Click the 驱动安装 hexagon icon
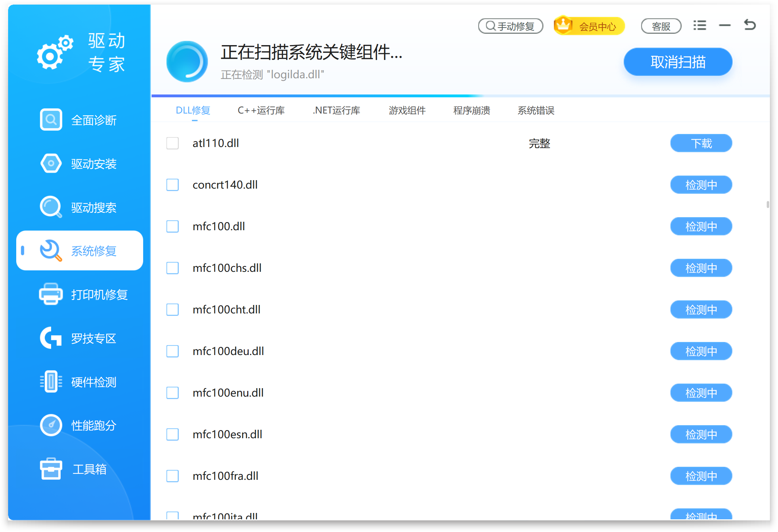 (51, 164)
